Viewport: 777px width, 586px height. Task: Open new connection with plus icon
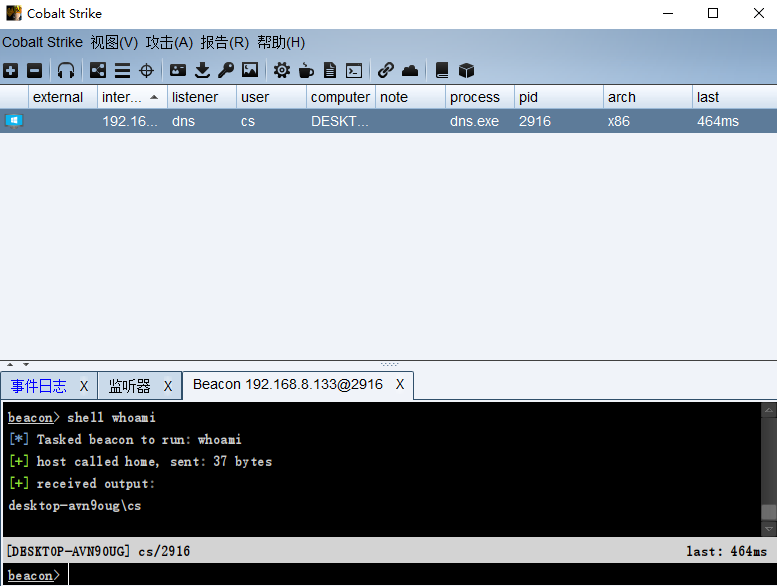click(10, 70)
